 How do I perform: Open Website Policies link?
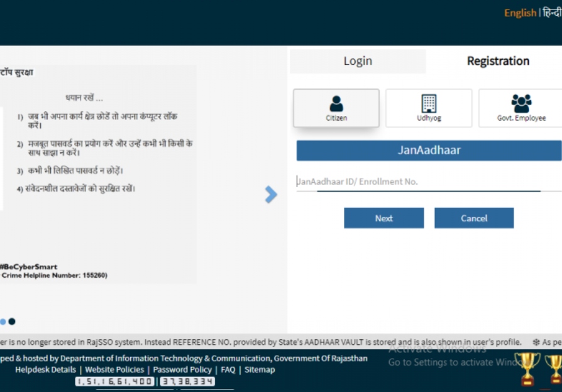tap(114, 369)
